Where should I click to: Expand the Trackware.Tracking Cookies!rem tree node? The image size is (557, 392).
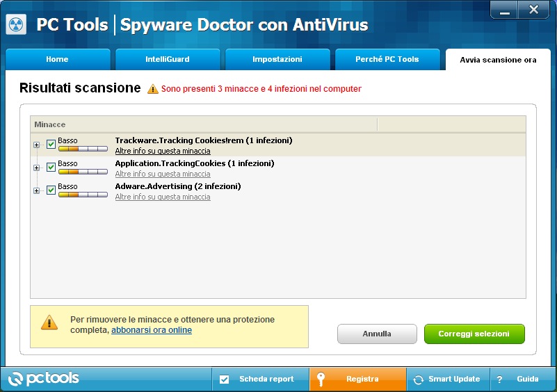pos(36,145)
